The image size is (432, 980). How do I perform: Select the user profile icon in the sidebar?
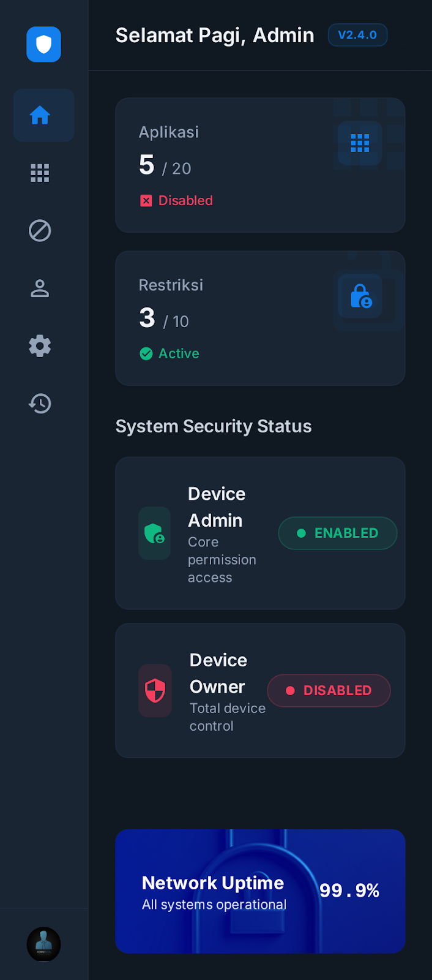[x=40, y=288]
